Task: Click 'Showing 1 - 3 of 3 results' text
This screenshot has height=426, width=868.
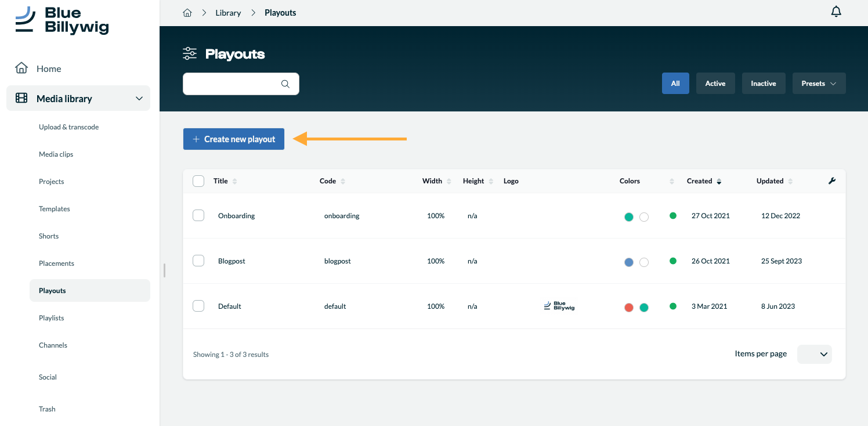Action: click(231, 355)
